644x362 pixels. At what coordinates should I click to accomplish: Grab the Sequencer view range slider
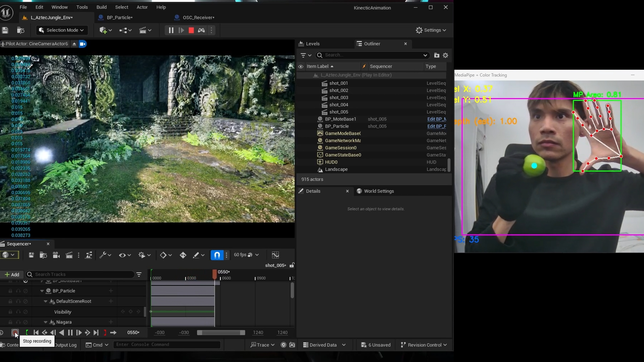[221, 333]
